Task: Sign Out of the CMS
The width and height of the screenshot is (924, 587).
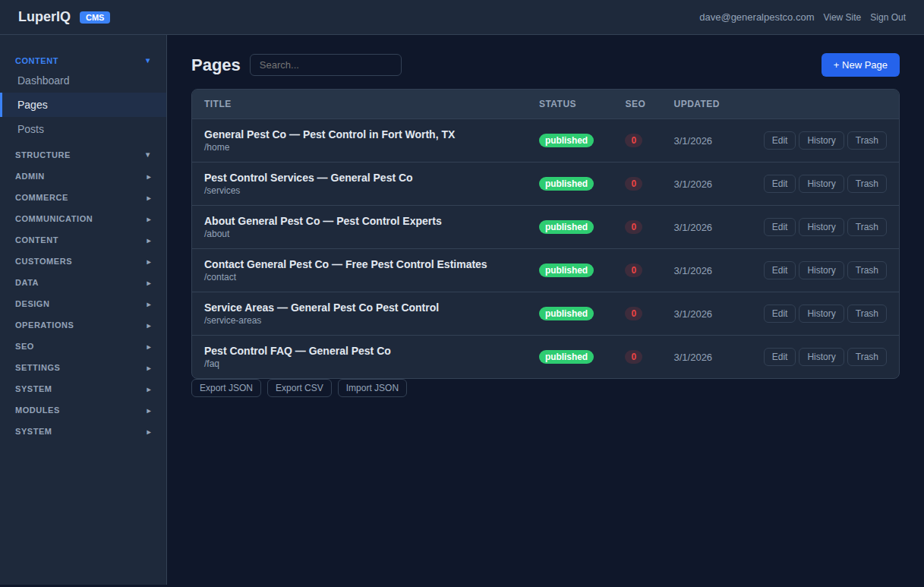Action: (x=888, y=17)
